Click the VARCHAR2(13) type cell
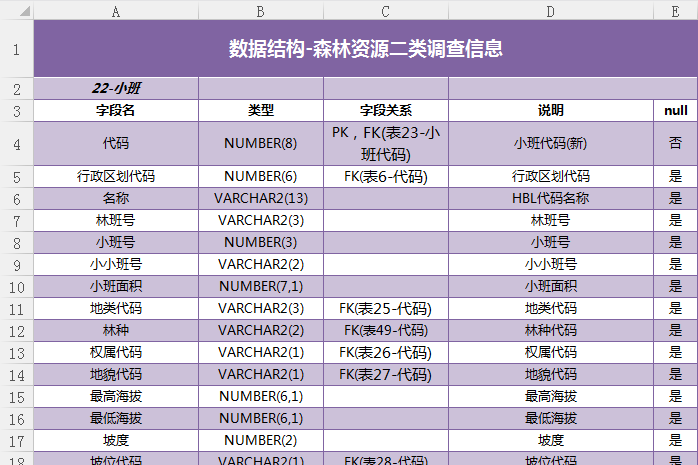Screen dimensions: 698x465 click(260, 198)
